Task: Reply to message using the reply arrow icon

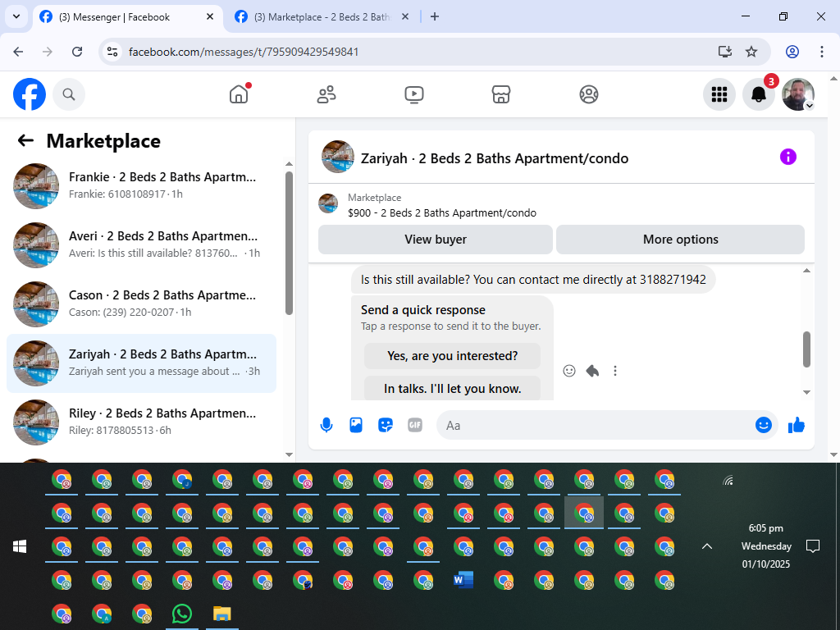Action: pos(592,371)
